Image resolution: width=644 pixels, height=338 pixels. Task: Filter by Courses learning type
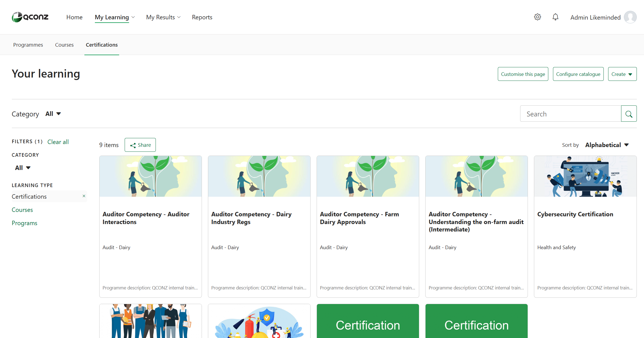[22, 210]
